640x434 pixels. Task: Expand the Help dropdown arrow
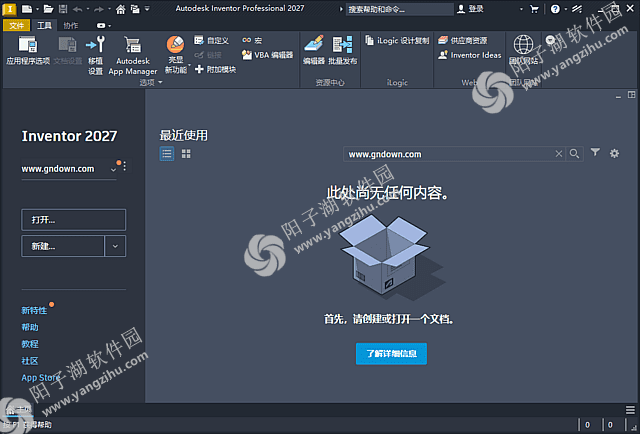point(566,9)
